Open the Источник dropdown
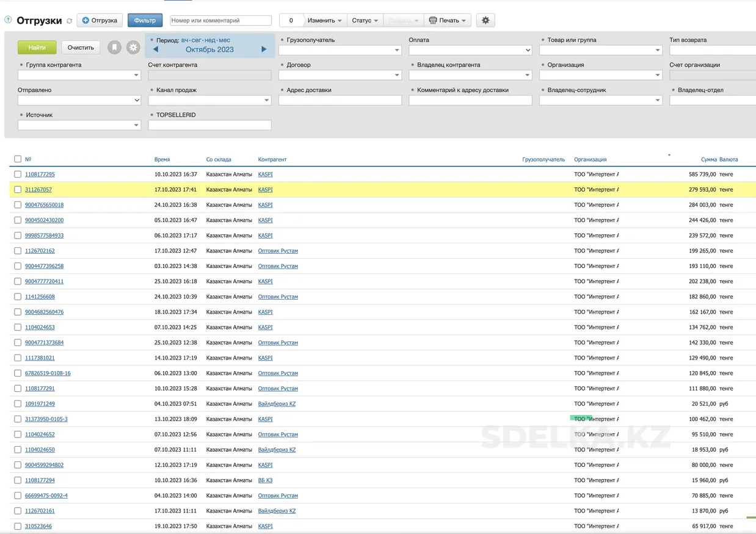756x534 pixels. [79, 125]
